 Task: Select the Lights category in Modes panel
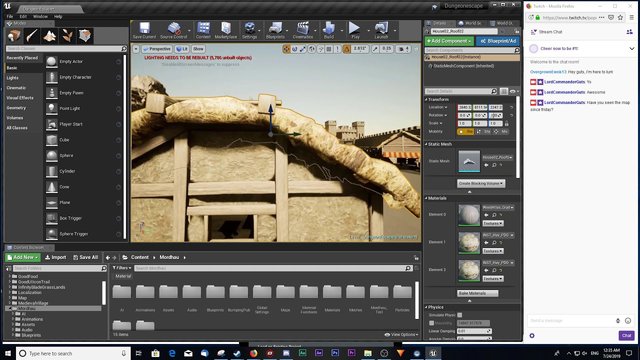[x=13, y=78]
